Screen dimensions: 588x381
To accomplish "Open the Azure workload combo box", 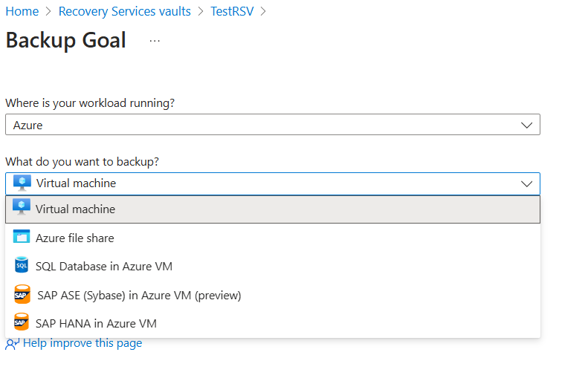I will [x=272, y=125].
